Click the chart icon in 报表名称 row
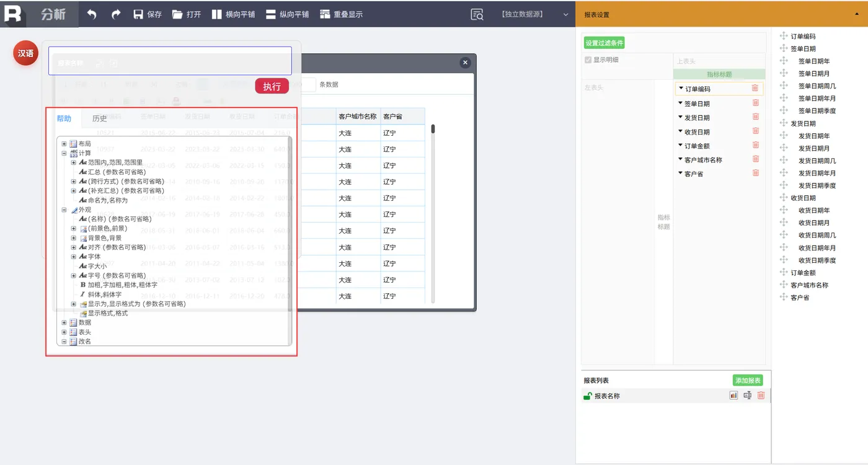The image size is (868, 465). click(733, 396)
